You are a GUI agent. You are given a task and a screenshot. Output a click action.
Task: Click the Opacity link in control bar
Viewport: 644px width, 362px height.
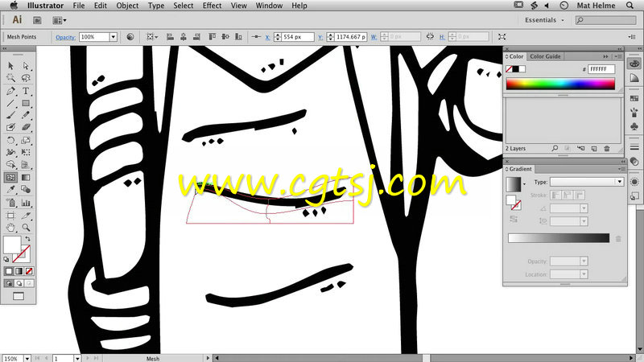[x=66, y=37]
